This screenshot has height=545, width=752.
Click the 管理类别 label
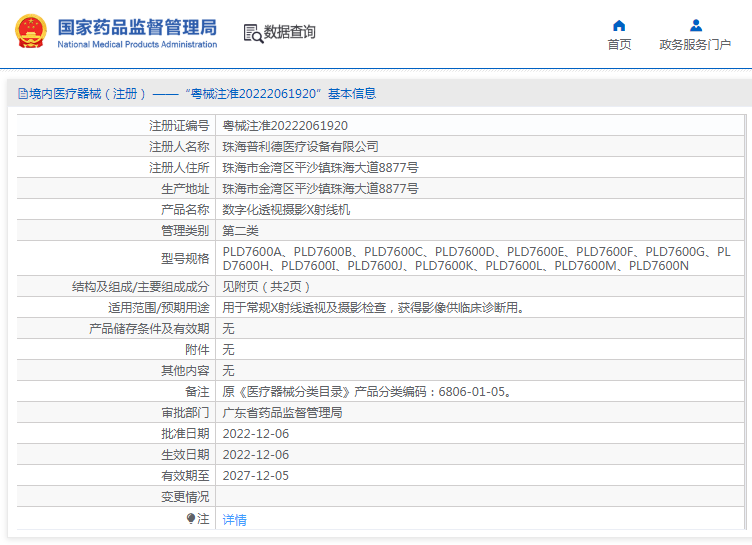pos(185,231)
